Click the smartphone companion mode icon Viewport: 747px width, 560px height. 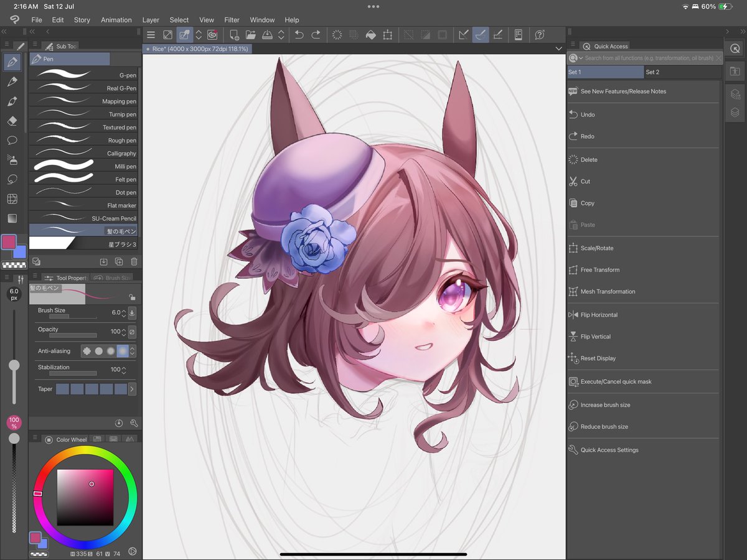click(x=518, y=35)
